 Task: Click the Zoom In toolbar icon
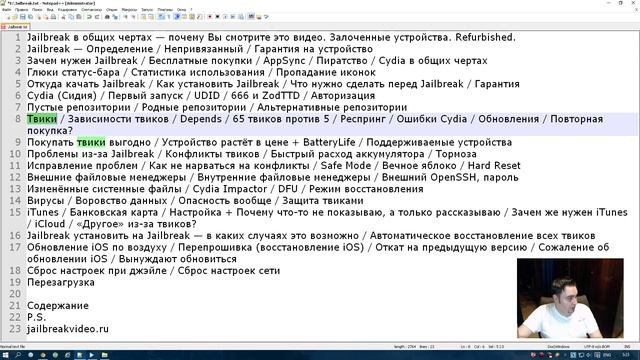click(125, 17)
